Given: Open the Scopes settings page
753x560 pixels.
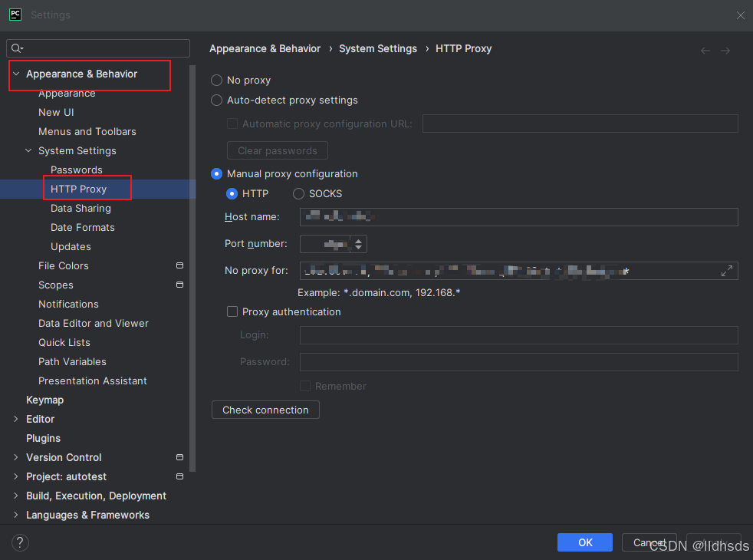Looking at the screenshot, I should point(56,285).
